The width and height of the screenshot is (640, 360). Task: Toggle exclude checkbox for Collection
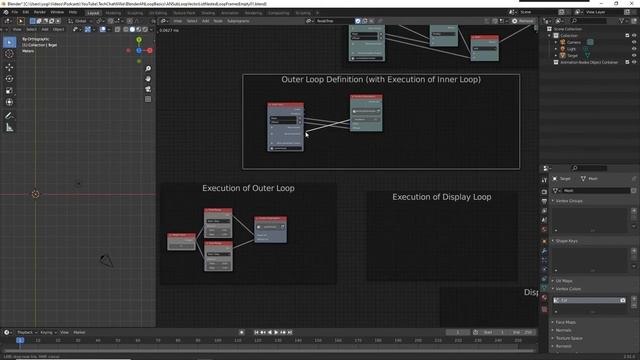(627, 36)
